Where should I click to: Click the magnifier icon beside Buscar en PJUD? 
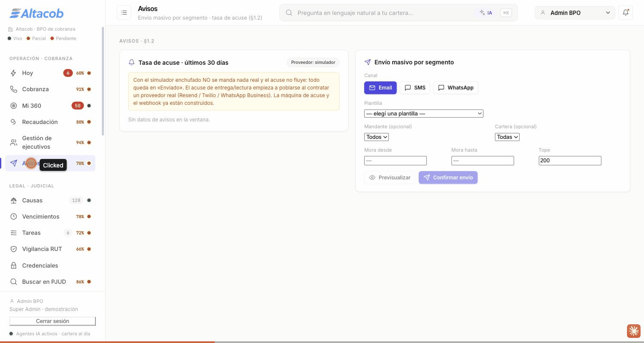point(14,282)
